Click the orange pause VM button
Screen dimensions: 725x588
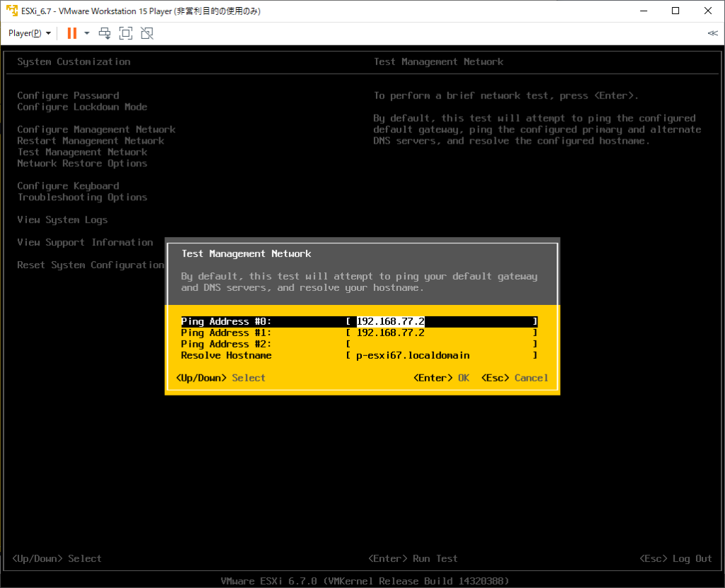tap(72, 33)
